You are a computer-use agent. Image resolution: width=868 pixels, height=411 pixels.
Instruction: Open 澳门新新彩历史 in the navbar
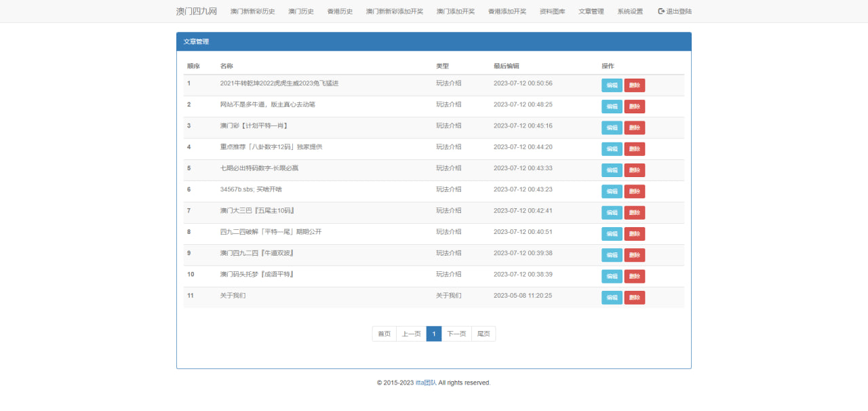pyautogui.click(x=252, y=12)
